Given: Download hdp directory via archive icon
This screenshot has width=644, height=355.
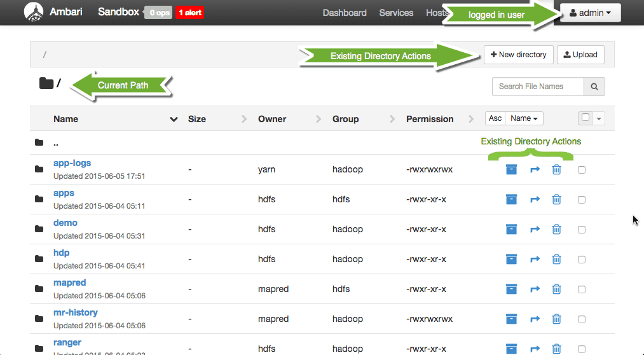Looking at the screenshot, I should (511, 260).
